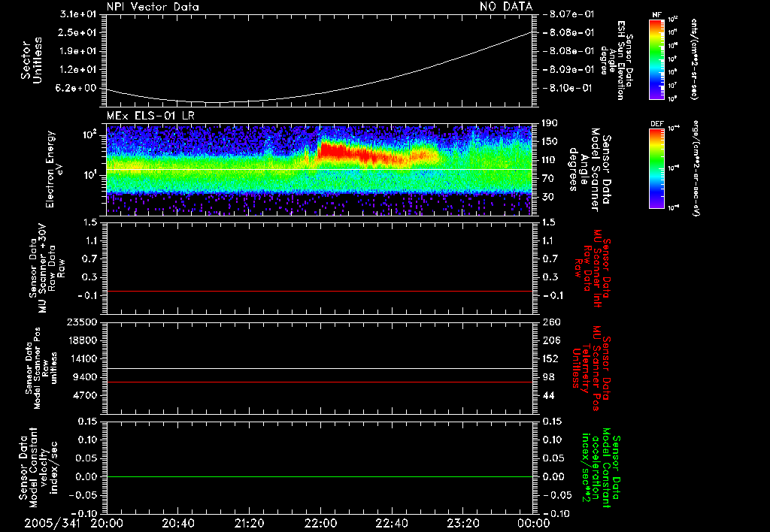The height and width of the screenshot is (532, 770).
Task: Click the 20:00 time tick label
Action: (x=107, y=523)
